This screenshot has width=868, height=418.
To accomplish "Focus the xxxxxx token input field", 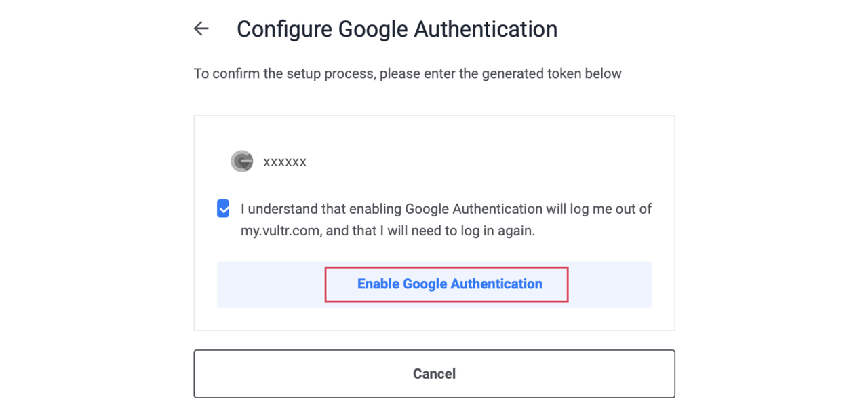I will click(x=285, y=162).
